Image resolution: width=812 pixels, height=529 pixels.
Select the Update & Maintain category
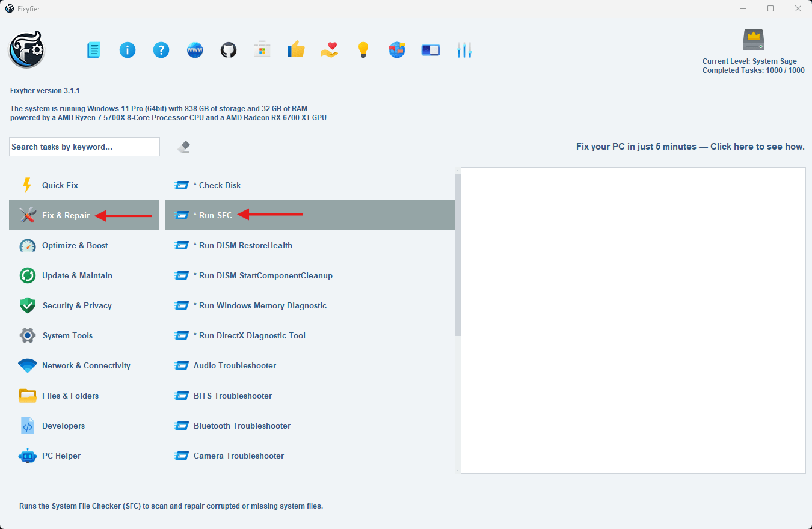click(84, 275)
